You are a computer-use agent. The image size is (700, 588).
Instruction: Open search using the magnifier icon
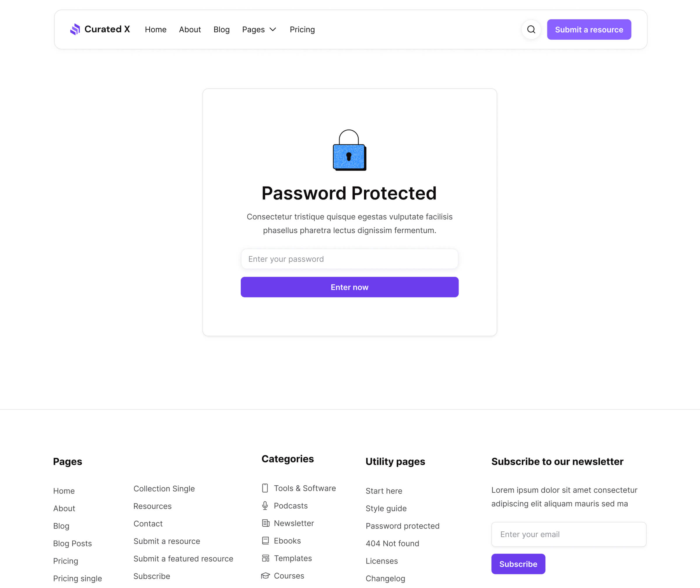(531, 29)
